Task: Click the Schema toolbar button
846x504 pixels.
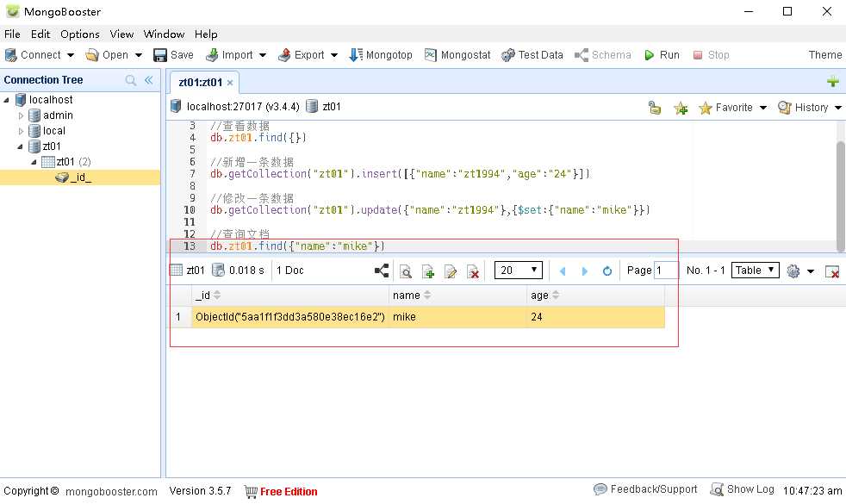Action: click(603, 55)
